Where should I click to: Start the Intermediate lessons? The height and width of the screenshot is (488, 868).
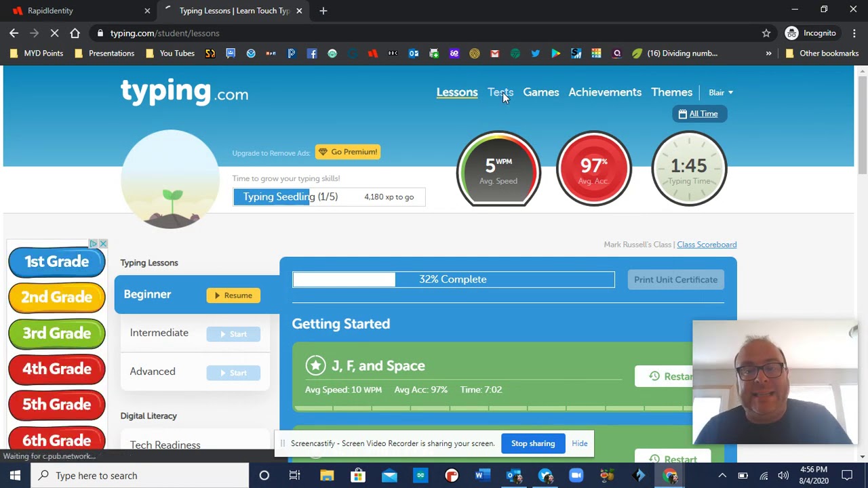tap(233, 334)
